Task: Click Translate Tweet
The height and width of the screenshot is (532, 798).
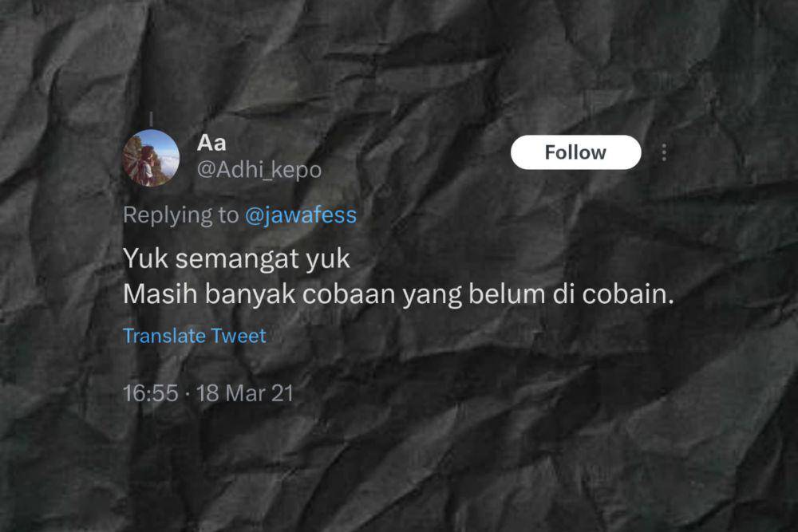Action: pyautogui.click(x=195, y=336)
